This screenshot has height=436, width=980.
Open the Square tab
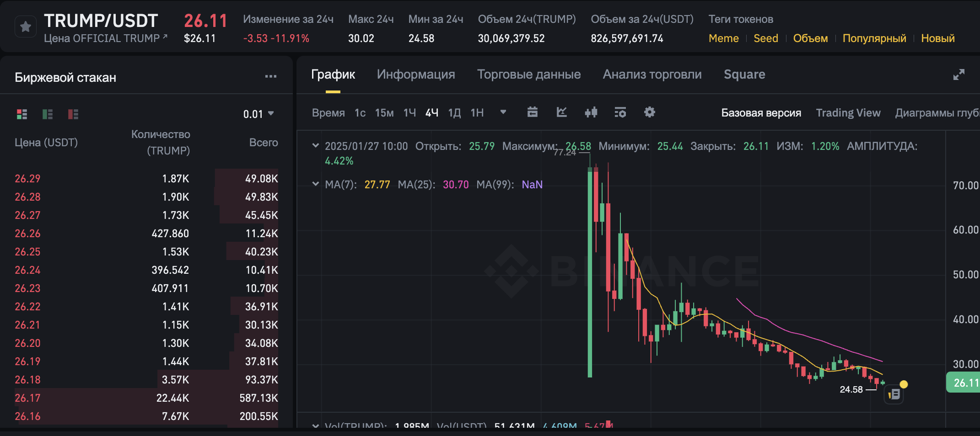click(744, 74)
